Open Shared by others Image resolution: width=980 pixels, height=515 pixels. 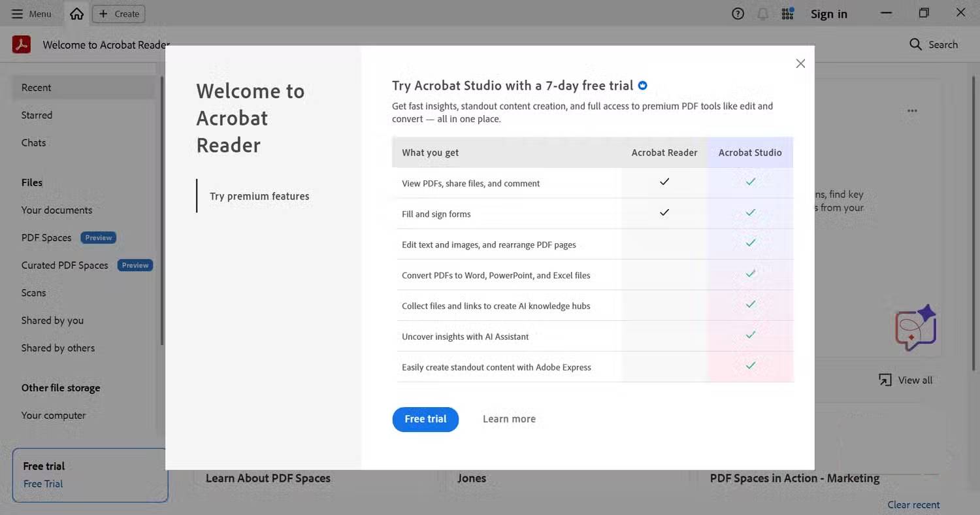click(58, 348)
